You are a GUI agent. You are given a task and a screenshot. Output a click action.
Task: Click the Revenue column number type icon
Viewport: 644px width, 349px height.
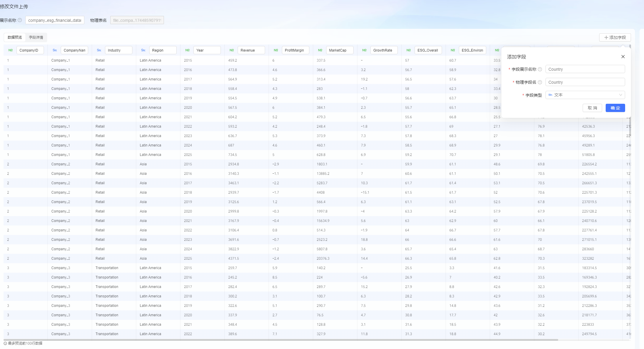point(232,50)
